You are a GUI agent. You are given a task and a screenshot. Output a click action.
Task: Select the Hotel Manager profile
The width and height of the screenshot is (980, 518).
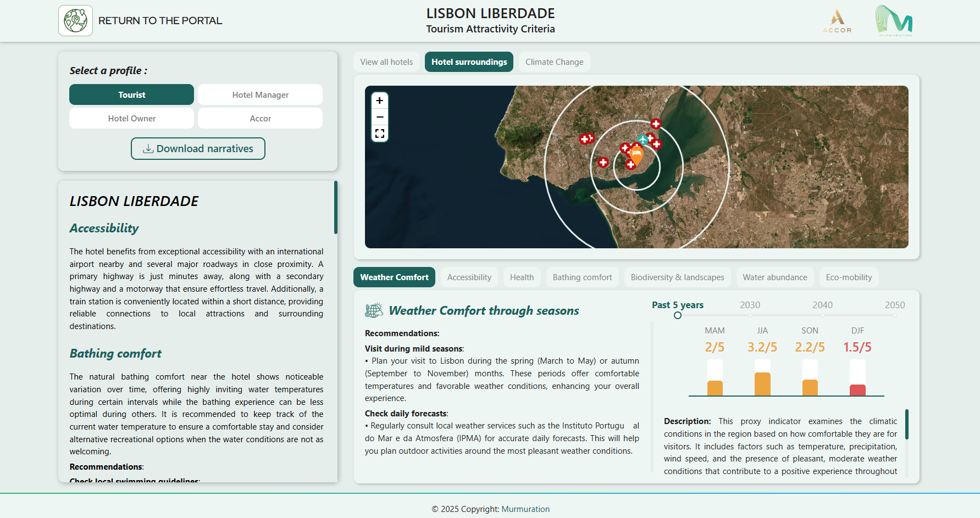pos(260,94)
